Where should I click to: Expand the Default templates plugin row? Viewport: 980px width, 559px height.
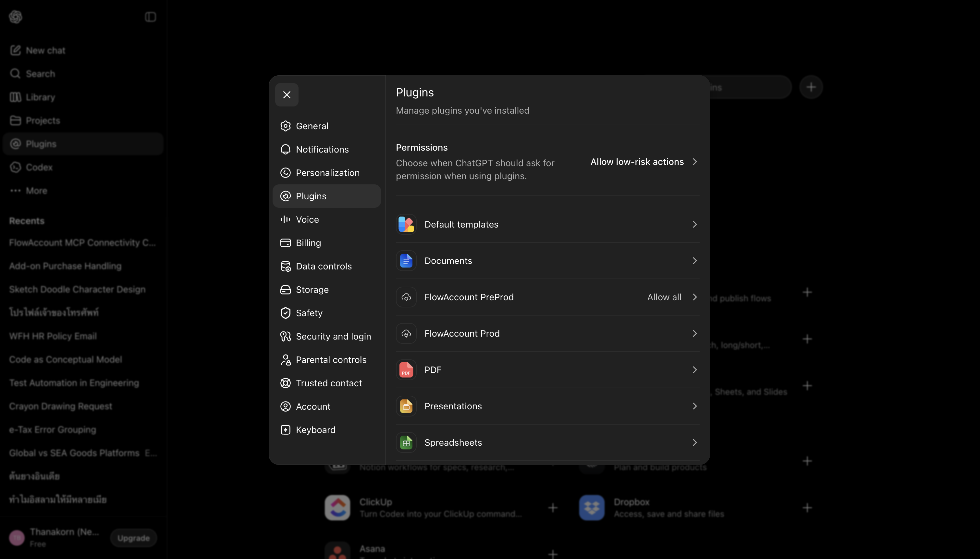coord(547,224)
